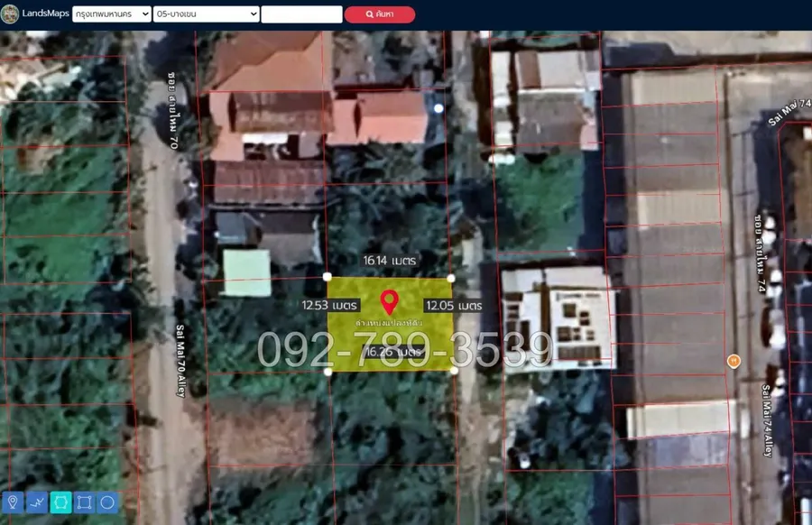The width and height of the screenshot is (812, 525).
Task: Click the LandsMaps emblem logo
Action: [x=10, y=14]
